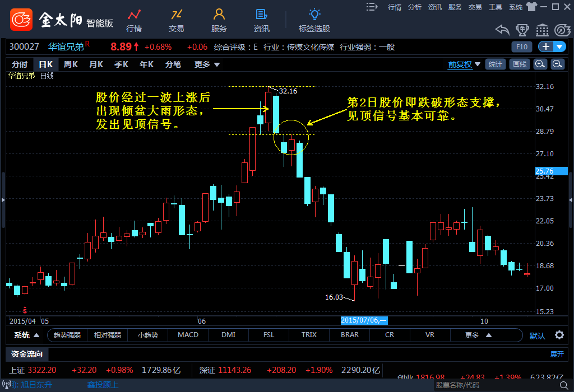Open dropdown arrow beside plus button

click(x=559, y=47)
